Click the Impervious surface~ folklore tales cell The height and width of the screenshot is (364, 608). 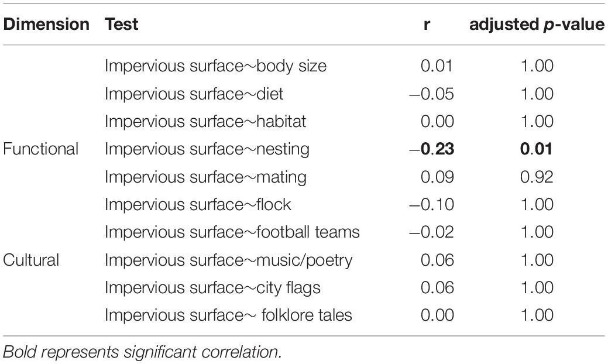tap(228, 315)
